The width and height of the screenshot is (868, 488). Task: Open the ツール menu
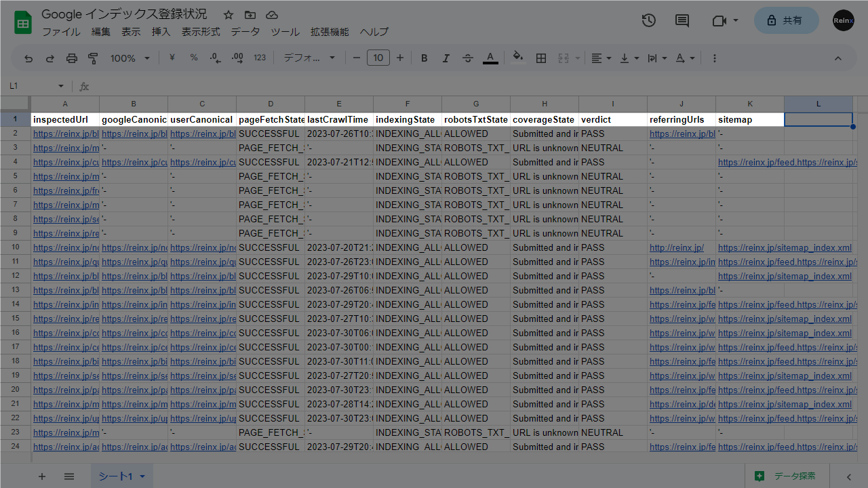click(285, 32)
